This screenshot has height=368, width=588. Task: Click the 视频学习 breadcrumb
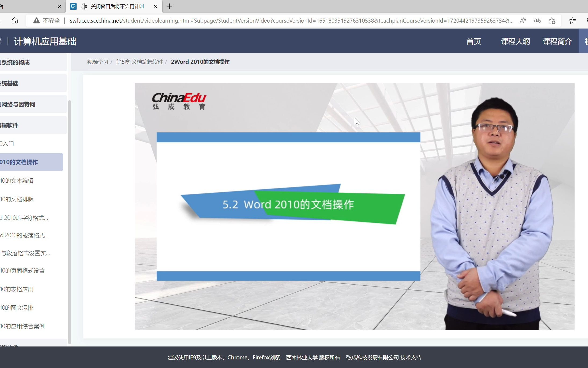[98, 62]
